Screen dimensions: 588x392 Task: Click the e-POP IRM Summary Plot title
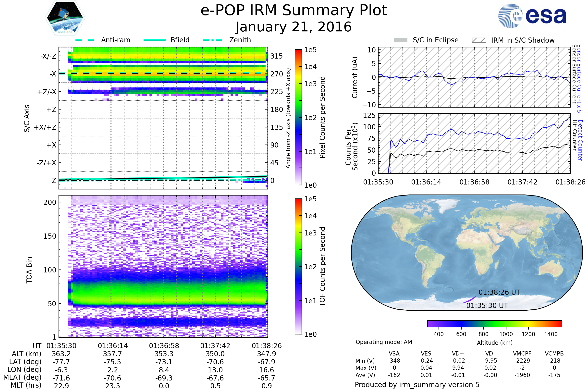pos(294,11)
